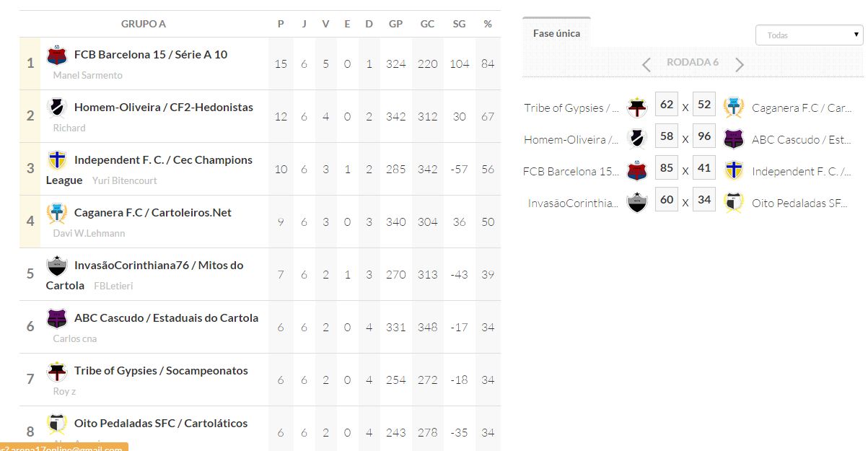Screen dimensions: 868x451
Task: Click Homem-Oliveira team crest in standings
Action: 57,108
